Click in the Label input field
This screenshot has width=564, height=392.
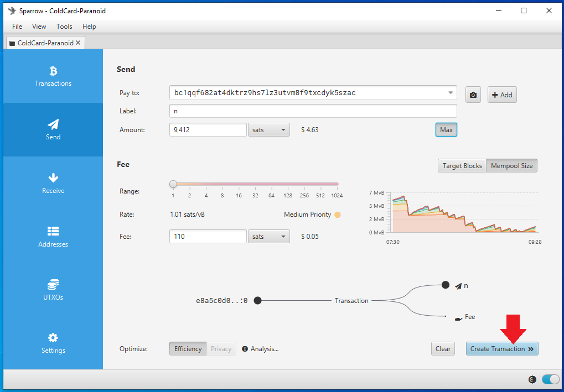313,111
